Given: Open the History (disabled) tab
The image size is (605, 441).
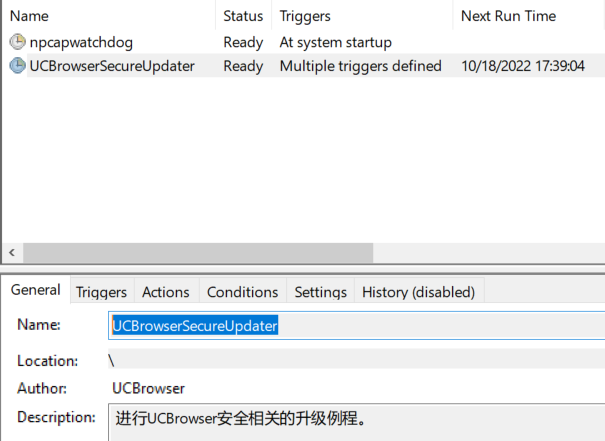Looking at the screenshot, I should [x=419, y=292].
